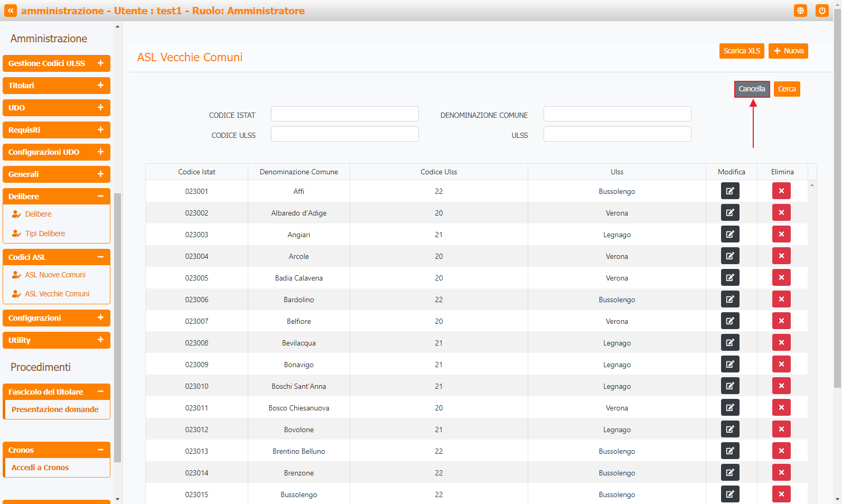Open ASL Nuove Comuni page

point(55,275)
